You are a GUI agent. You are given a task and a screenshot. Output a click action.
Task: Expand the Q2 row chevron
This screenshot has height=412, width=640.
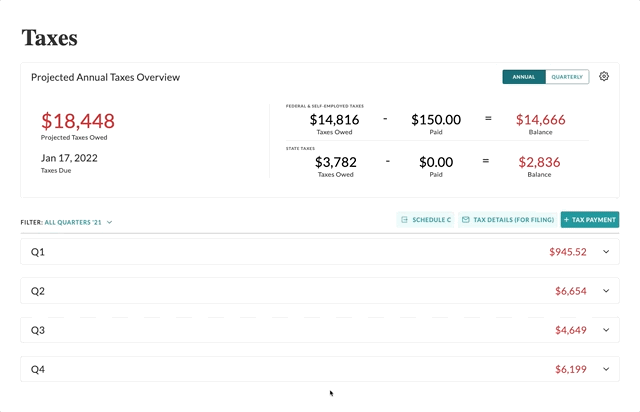[x=606, y=291]
